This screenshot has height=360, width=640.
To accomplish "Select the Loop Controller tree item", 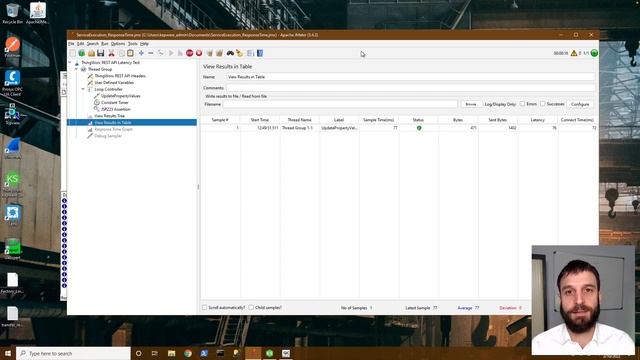I will click(x=108, y=89).
